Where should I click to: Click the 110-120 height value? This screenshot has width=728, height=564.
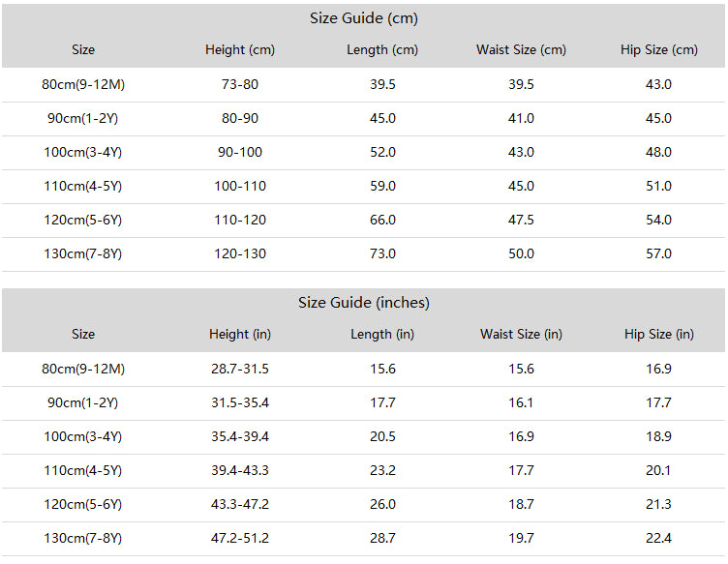click(x=240, y=220)
